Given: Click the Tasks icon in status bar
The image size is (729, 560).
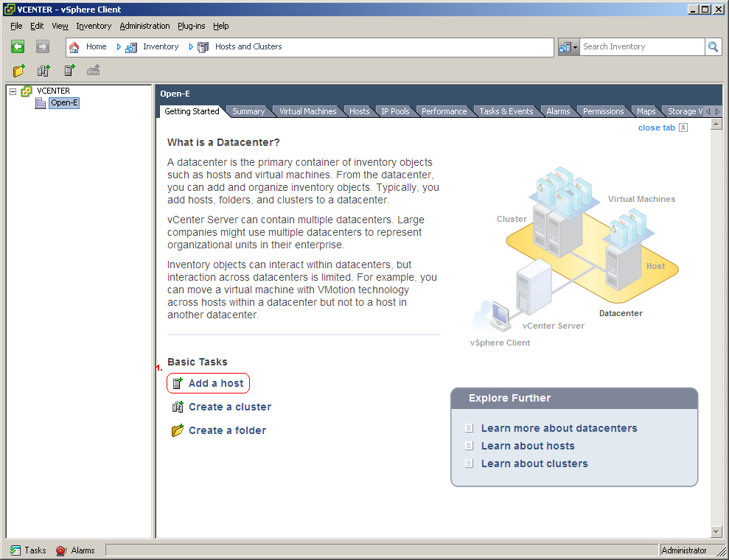Looking at the screenshot, I should tap(15, 550).
